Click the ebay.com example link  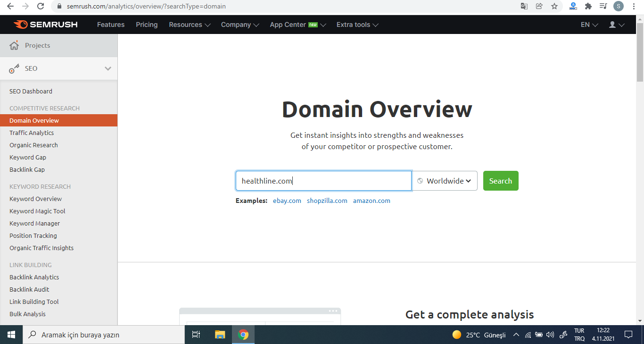click(x=287, y=201)
